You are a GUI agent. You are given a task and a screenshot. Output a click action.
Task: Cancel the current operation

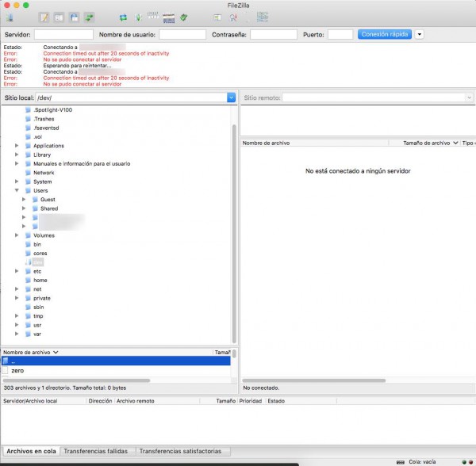[153, 16]
